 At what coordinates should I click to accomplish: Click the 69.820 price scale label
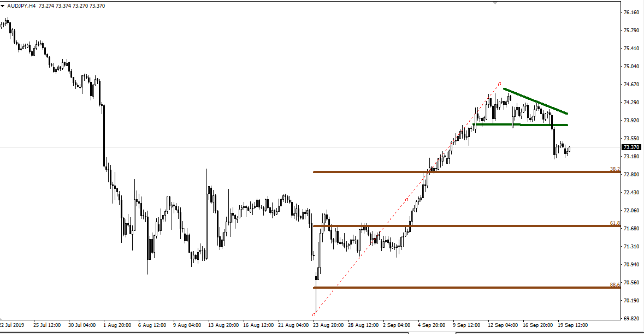631,318
